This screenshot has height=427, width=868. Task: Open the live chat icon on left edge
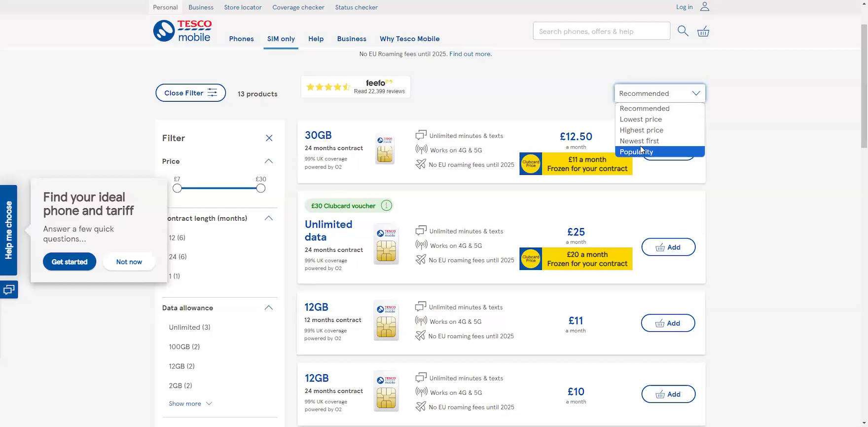[x=9, y=290]
